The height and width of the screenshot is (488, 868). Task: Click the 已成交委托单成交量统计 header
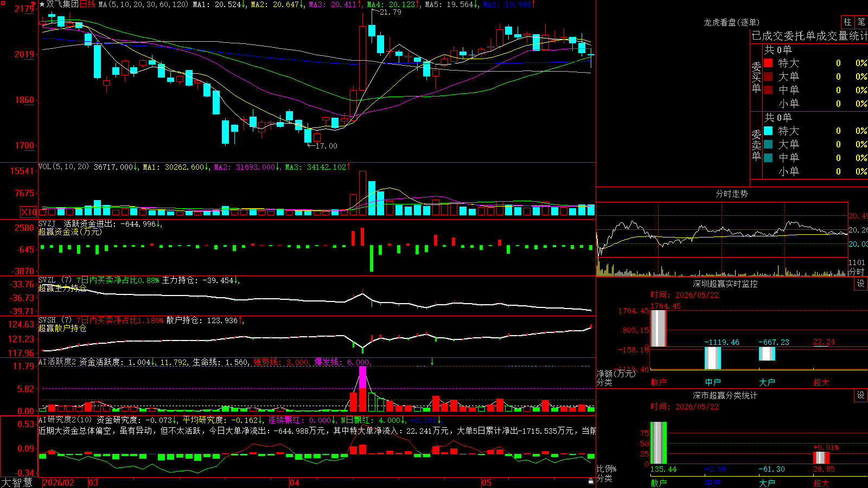point(809,36)
